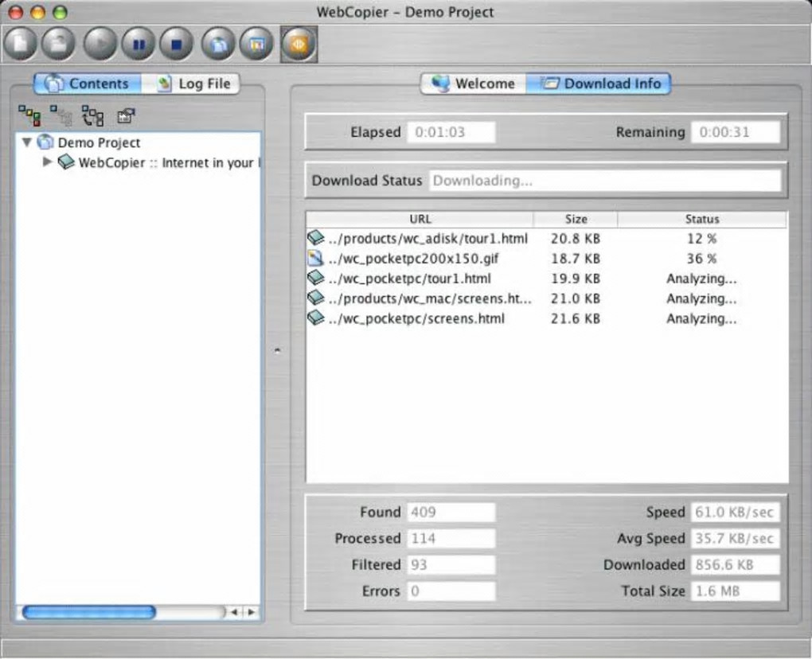This screenshot has height=659, width=812.
Task: Stop the download with the stop button
Action: pyautogui.click(x=176, y=45)
